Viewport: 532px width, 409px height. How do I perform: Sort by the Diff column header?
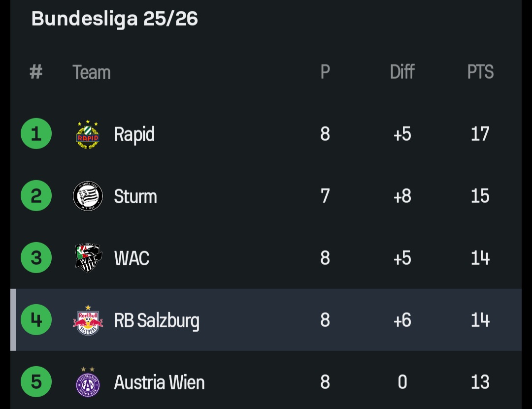pos(402,72)
